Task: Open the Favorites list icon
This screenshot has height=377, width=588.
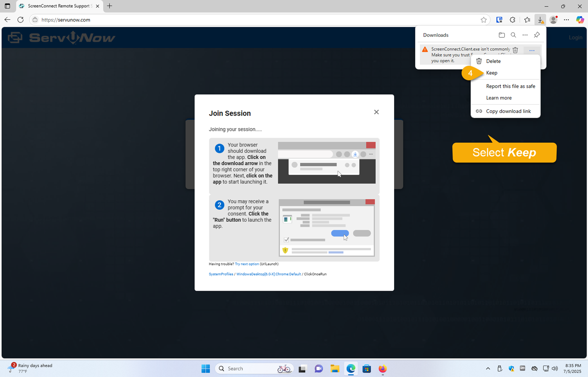Action: [x=527, y=20]
